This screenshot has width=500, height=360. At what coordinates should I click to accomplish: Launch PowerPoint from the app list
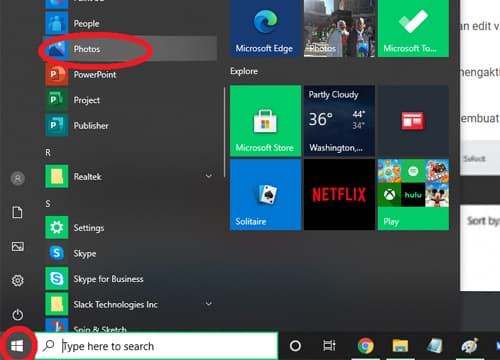(x=131, y=74)
